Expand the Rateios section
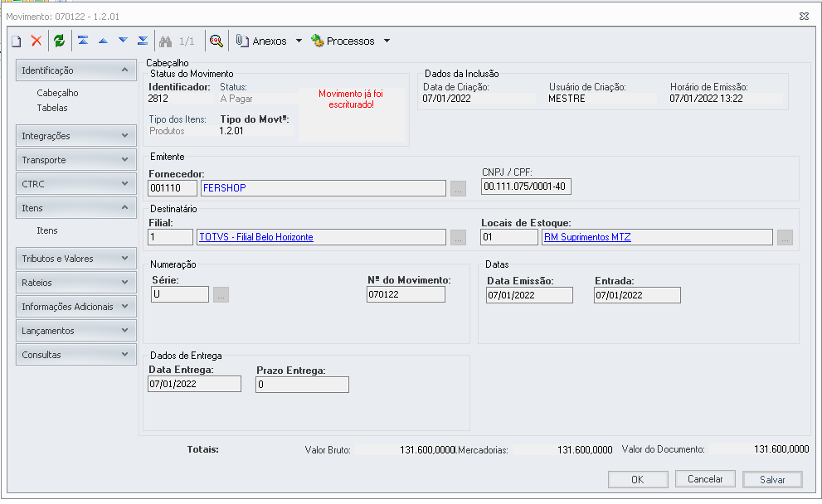 76,283
